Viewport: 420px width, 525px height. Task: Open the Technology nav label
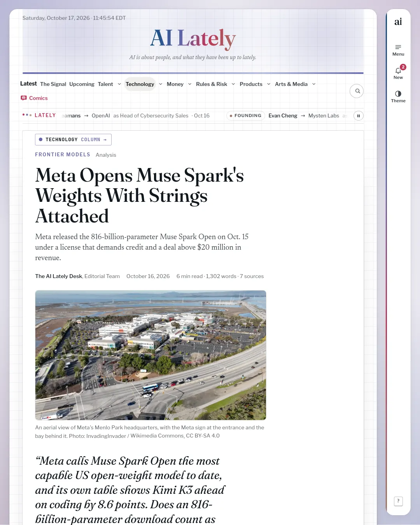click(x=140, y=84)
